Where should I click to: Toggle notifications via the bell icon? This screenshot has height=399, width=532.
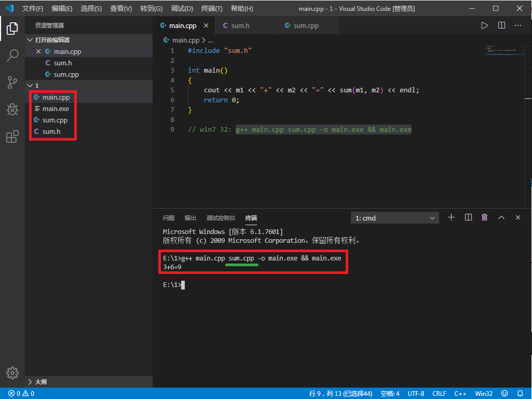[x=521, y=393]
